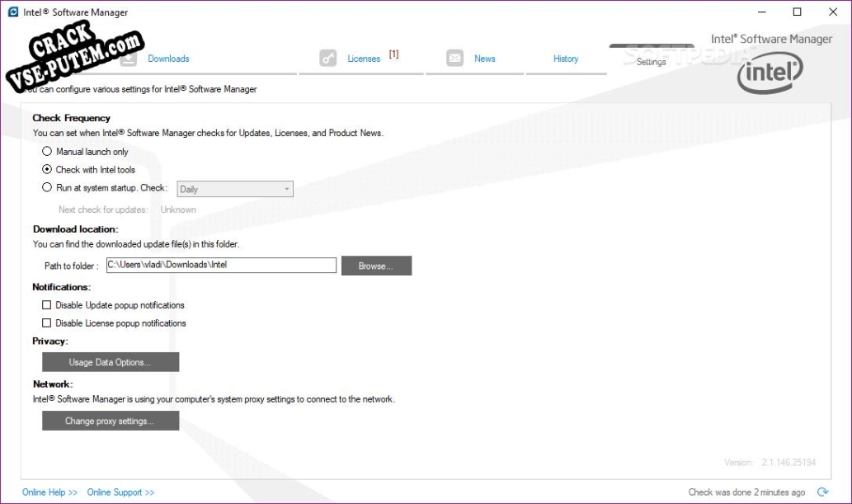Click the licenses count badge [1]

pyautogui.click(x=394, y=54)
